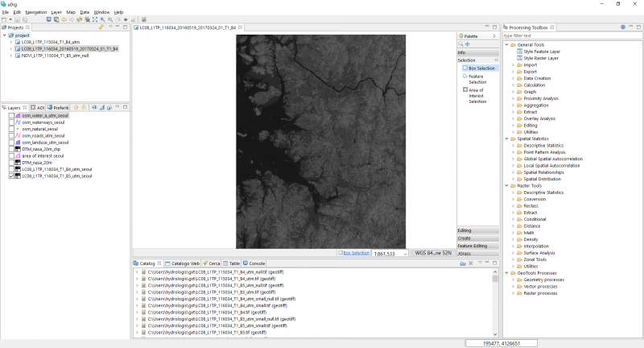The height and width of the screenshot is (348, 644).
Task: Show the DTM_nasa_20m_clip layer
Action: 11,149
